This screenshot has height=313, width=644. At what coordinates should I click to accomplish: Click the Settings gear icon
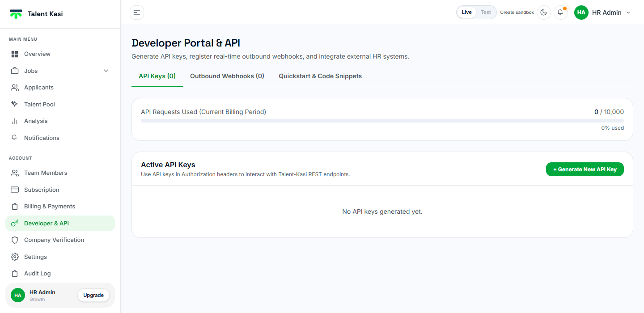tap(15, 257)
